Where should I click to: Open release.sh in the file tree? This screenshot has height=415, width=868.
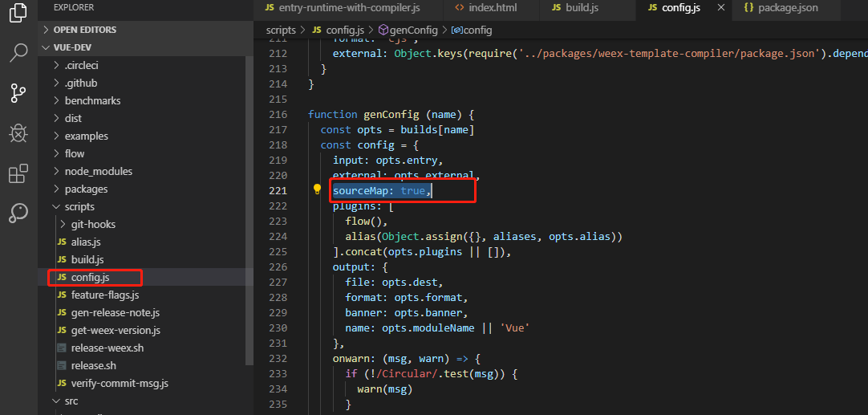[94, 366]
